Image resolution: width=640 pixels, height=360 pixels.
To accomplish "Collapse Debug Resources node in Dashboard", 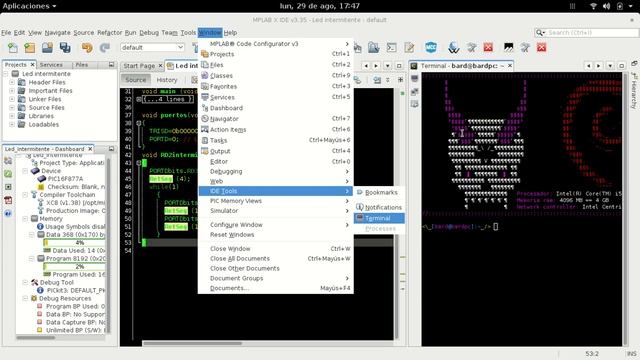I will 25,298.
